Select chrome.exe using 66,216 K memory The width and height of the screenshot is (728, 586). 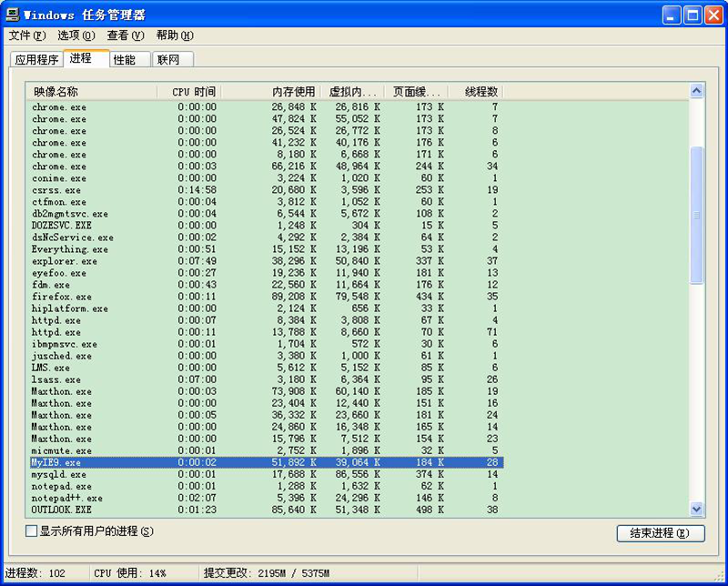pyautogui.click(x=267, y=167)
